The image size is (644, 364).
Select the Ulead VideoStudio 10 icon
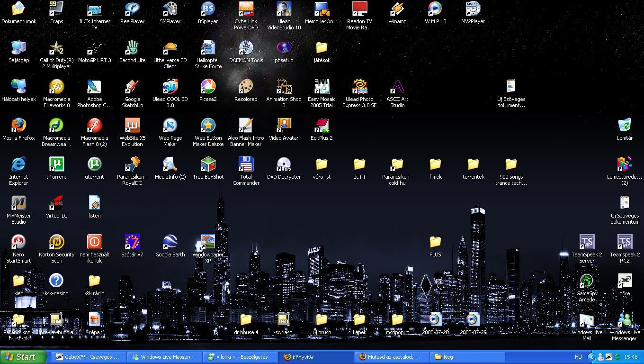(284, 16)
